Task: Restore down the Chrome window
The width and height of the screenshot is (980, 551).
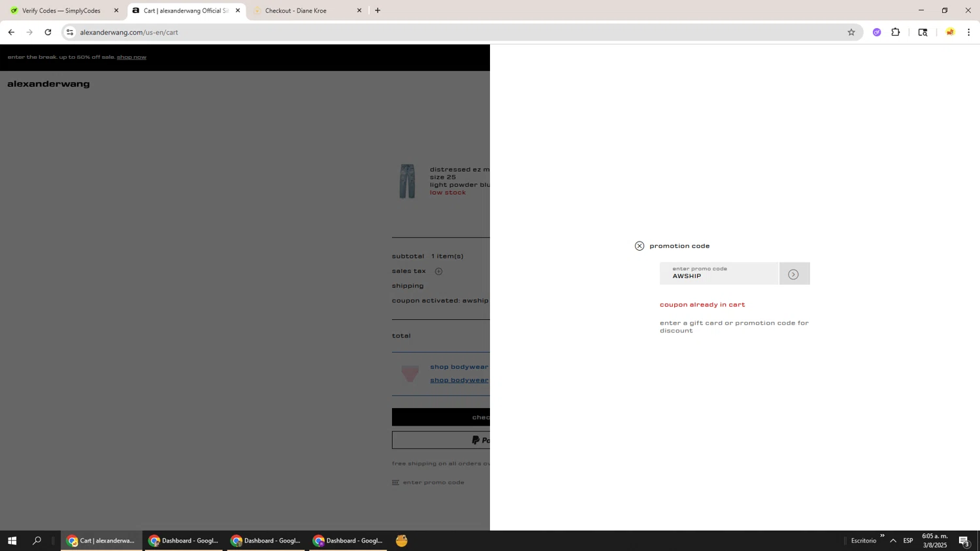Action: 945,10
